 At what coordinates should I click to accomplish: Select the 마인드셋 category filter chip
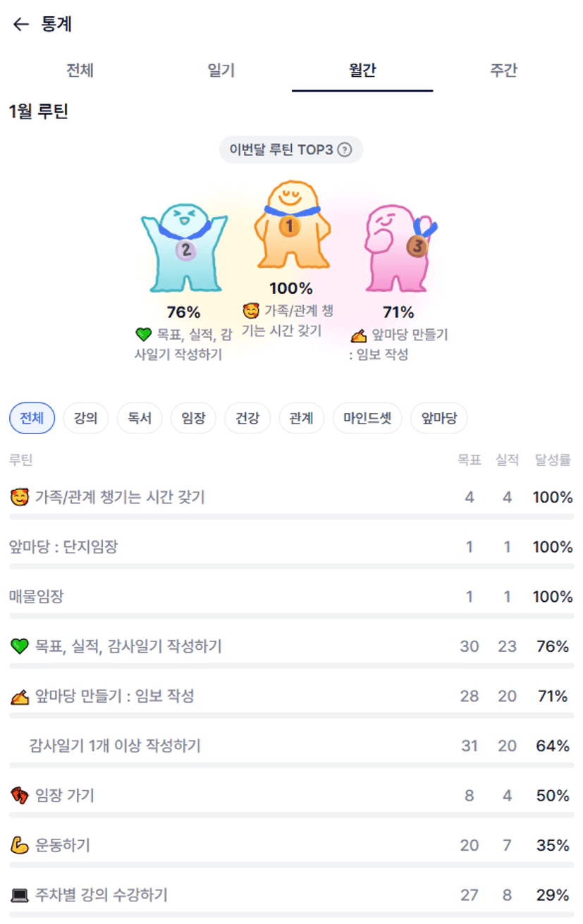point(367,419)
